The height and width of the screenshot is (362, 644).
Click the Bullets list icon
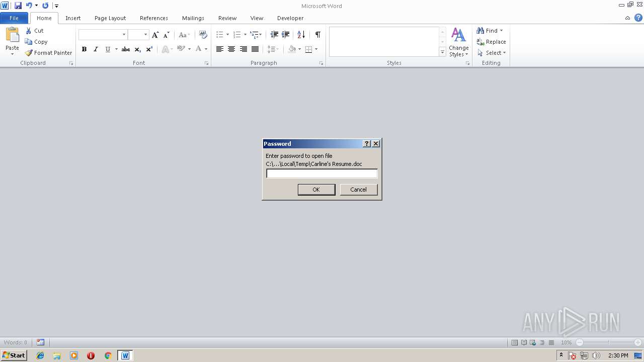coord(220,35)
